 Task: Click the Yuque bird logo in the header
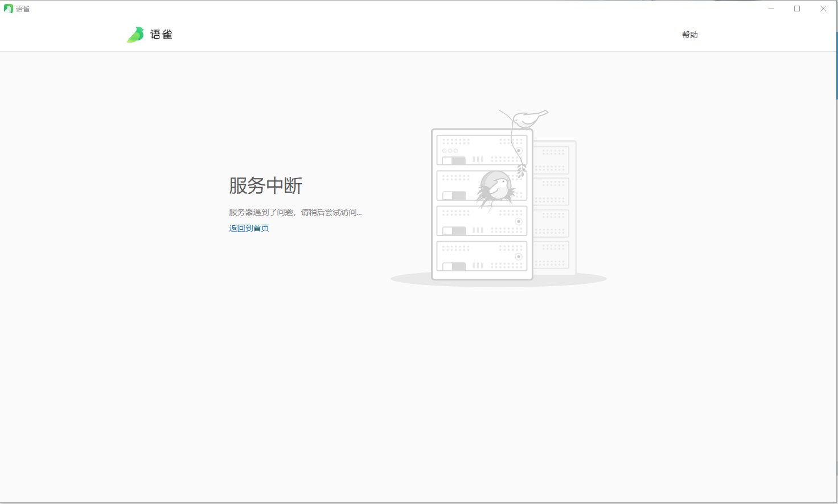[x=136, y=34]
